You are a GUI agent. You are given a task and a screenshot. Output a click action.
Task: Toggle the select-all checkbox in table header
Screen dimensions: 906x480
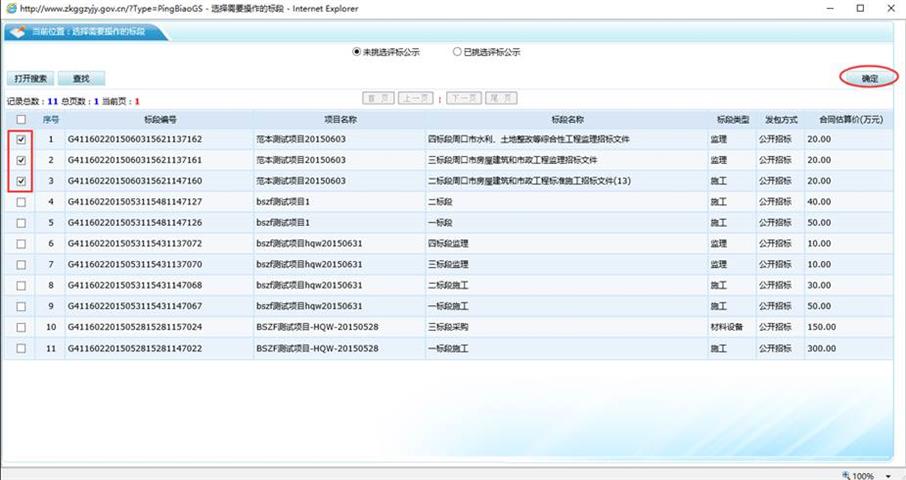coord(21,119)
